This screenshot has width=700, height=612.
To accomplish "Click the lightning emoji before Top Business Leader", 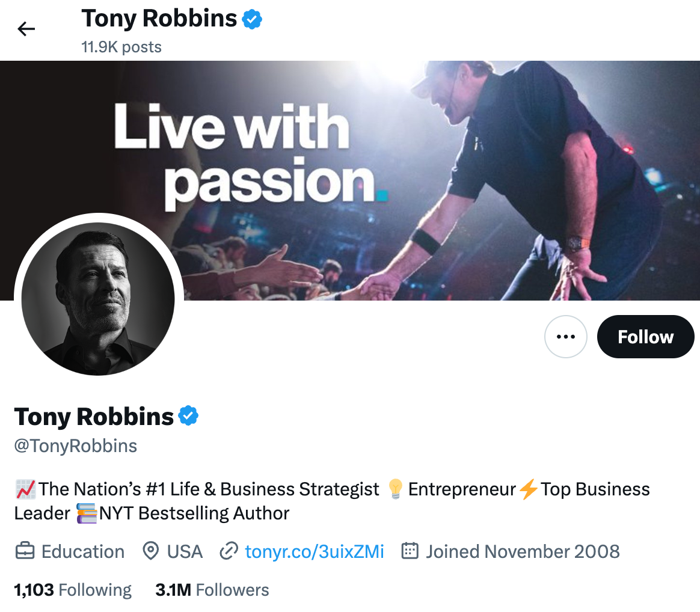I will pos(528,489).
